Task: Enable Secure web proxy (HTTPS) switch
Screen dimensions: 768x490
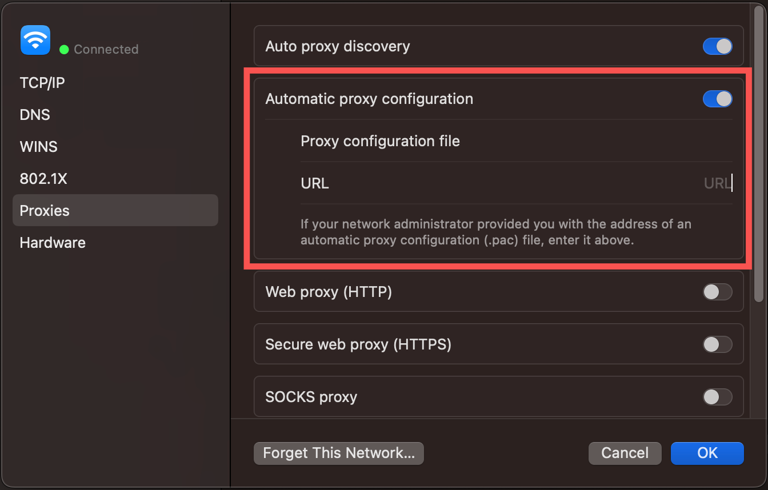Action: 717,345
